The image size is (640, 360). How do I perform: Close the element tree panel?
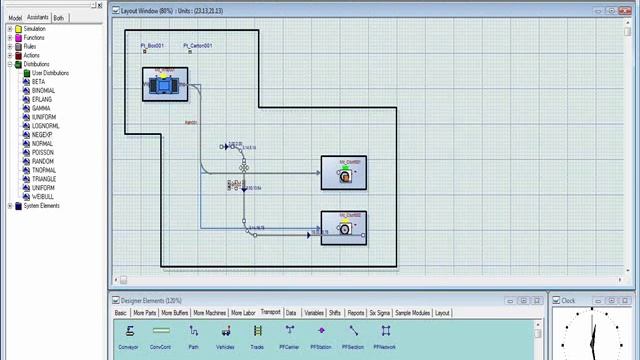pyautogui.click(x=100, y=5)
